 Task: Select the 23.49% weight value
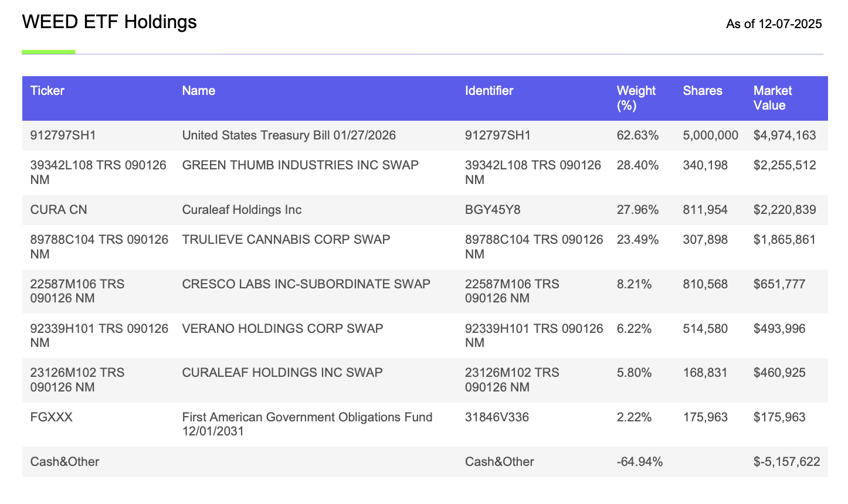click(x=637, y=240)
